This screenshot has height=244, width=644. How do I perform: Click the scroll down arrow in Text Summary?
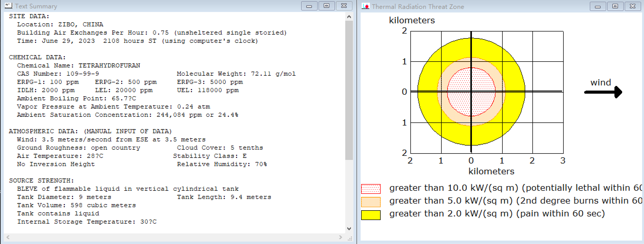point(349,228)
